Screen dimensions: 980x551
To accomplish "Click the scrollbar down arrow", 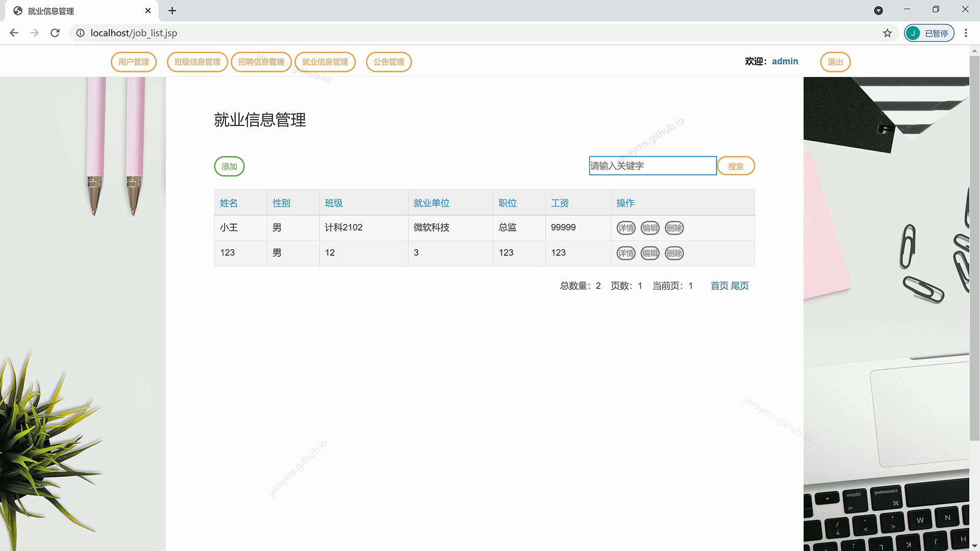I will tap(974, 546).
